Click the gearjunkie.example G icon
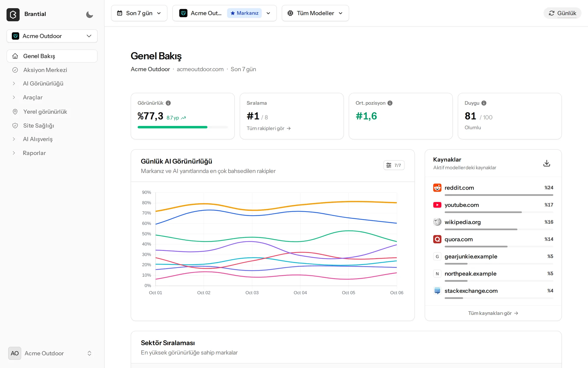Viewport: 588px width, 368px height. [437, 256]
